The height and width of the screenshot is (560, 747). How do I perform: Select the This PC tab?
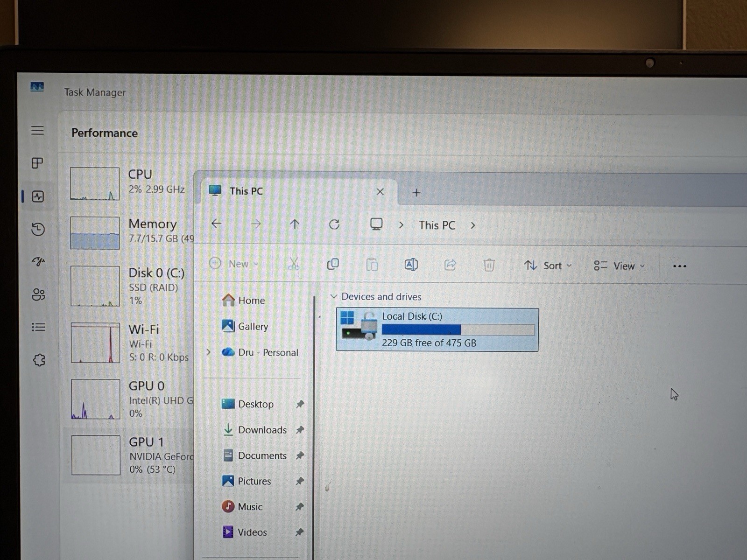coord(299,191)
